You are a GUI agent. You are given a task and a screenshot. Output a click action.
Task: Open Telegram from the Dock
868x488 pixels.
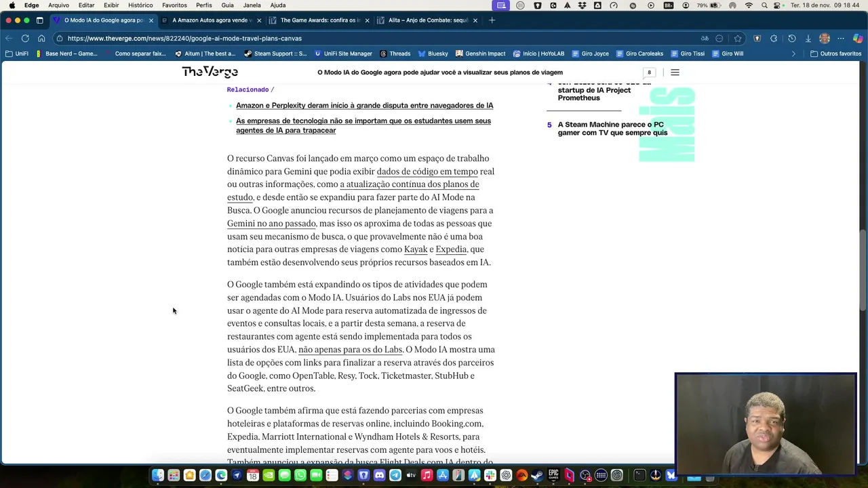click(395, 475)
